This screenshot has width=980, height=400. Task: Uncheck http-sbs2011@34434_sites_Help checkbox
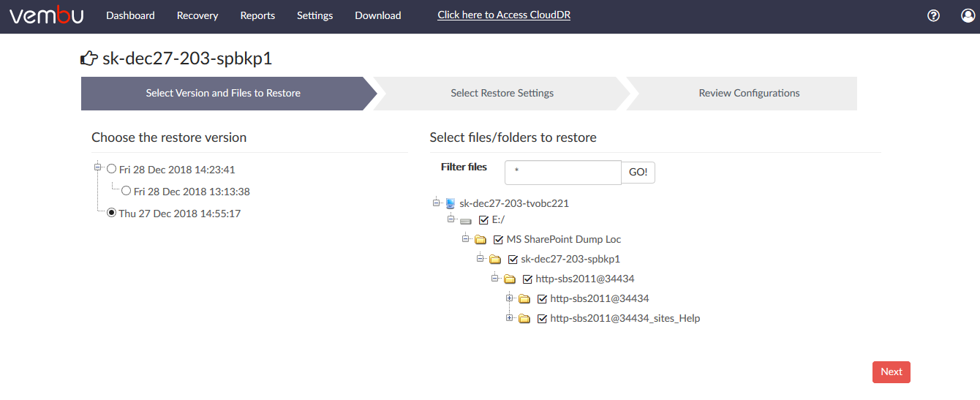click(542, 318)
